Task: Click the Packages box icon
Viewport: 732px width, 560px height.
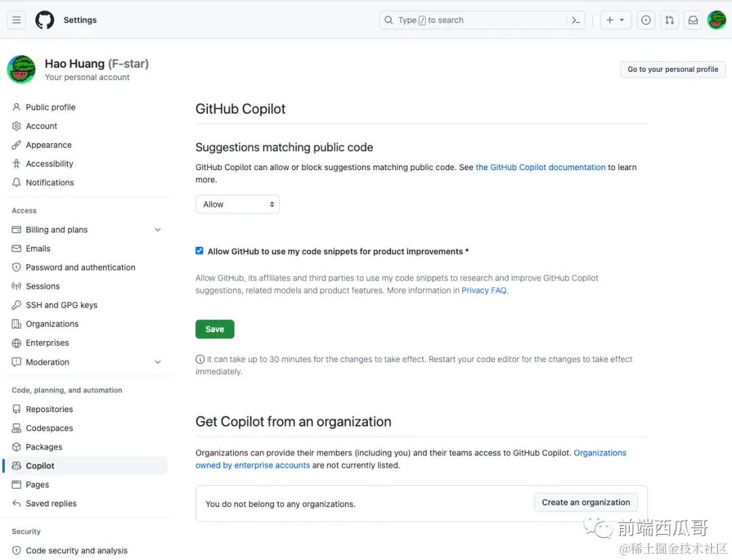Action: pyautogui.click(x=16, y=447)
